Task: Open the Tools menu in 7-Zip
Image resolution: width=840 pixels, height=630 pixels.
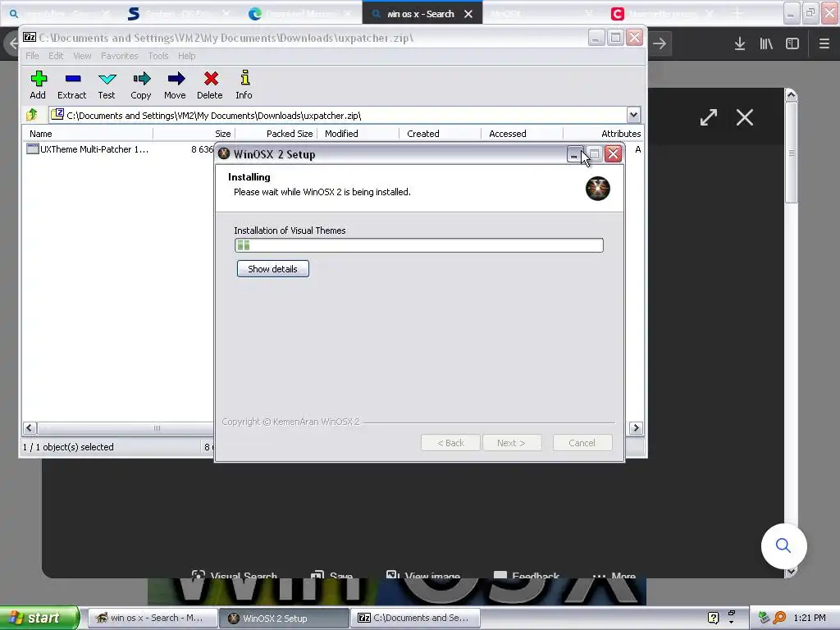Action: (158, 56)
